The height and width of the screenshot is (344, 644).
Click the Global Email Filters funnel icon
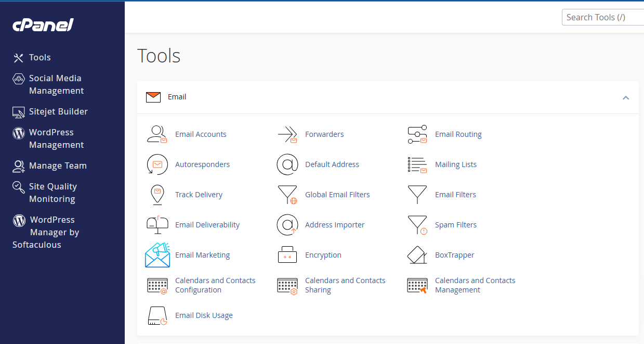[287, 195]
